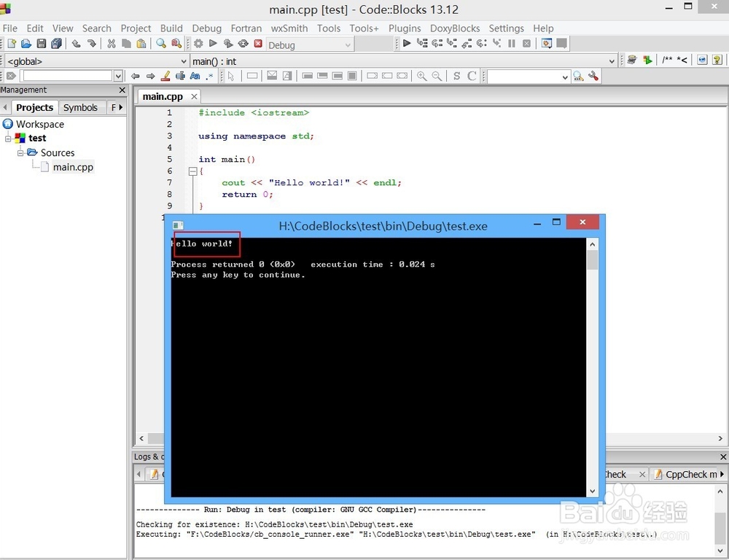This screenshot has width=729, height=560.
Task: Switch to the Symbols tab
Action: [x=80, y=107]
